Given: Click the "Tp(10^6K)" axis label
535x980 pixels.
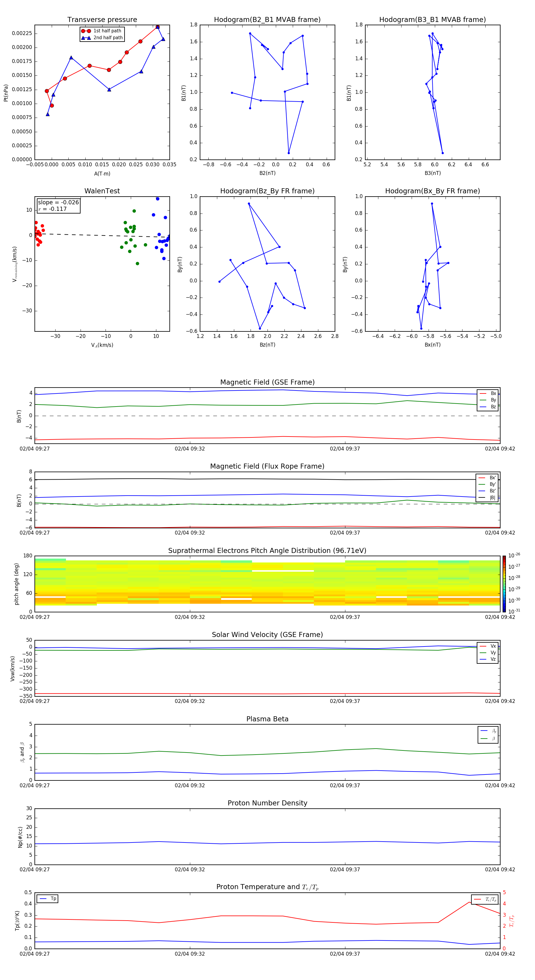Looking at the screenshot, I should point(17,921).
